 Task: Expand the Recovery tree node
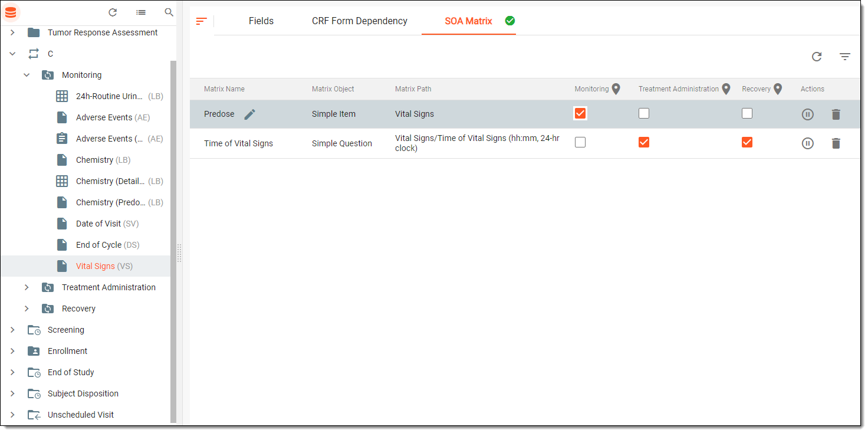pos(27,309)
